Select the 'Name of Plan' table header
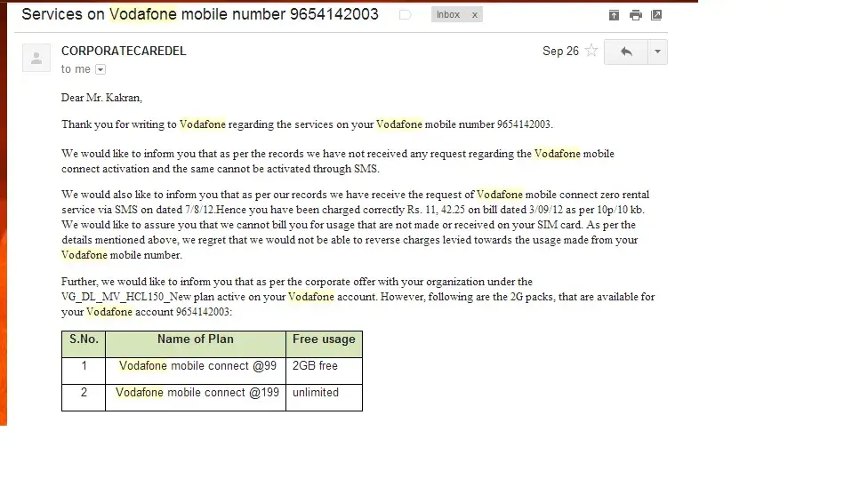Image resolution: width=868 pixels, height=503 pixels. coord(196,344)
